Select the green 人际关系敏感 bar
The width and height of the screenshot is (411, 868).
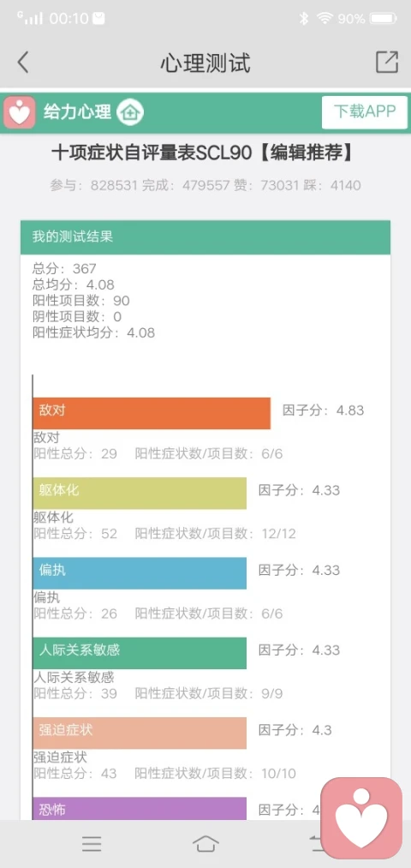click(x=140, y=653)
